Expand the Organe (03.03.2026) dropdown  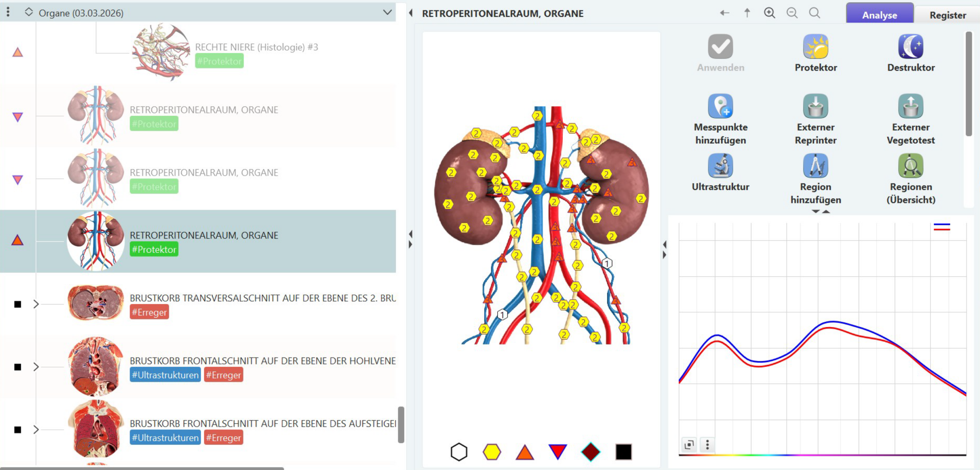click(x=387, y=12)
